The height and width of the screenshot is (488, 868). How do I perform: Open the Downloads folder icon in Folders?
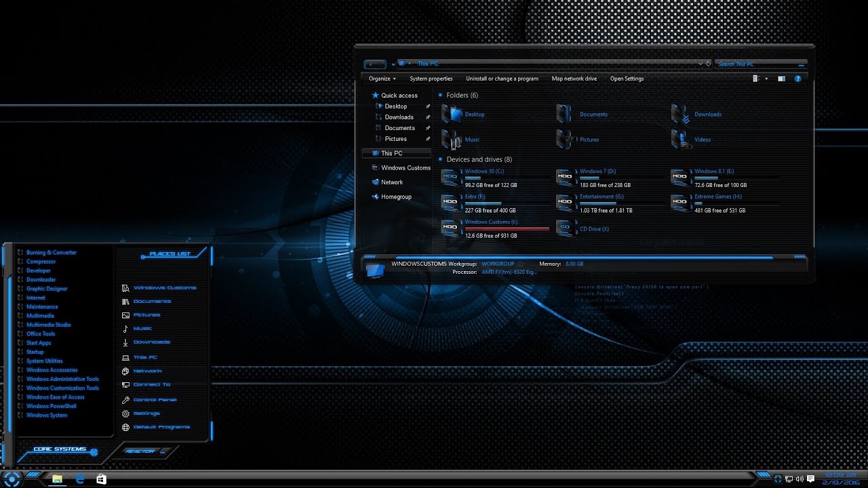[680, 114]
